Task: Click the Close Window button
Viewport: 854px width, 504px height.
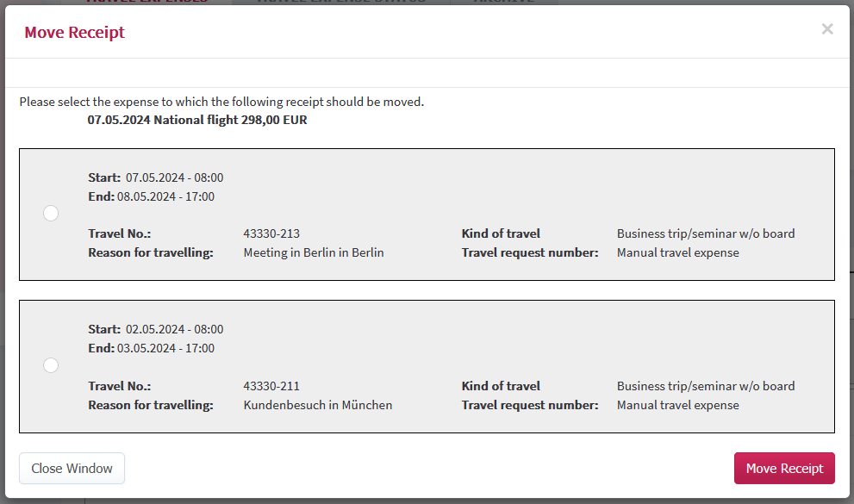Action: [72, 468]
